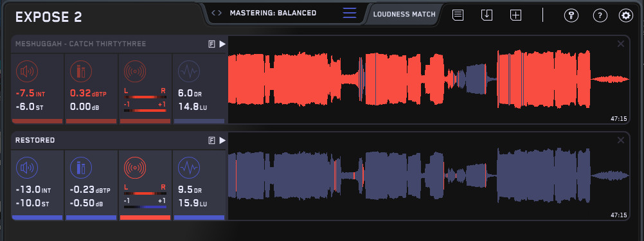Click the Meshuggah track red waveform
The width and height of the screenshot is (644, 241).
[x=429, y=79]
